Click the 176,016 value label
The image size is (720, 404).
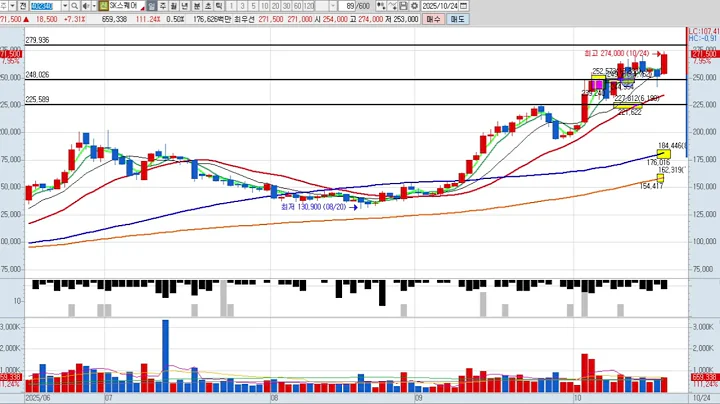658,163
